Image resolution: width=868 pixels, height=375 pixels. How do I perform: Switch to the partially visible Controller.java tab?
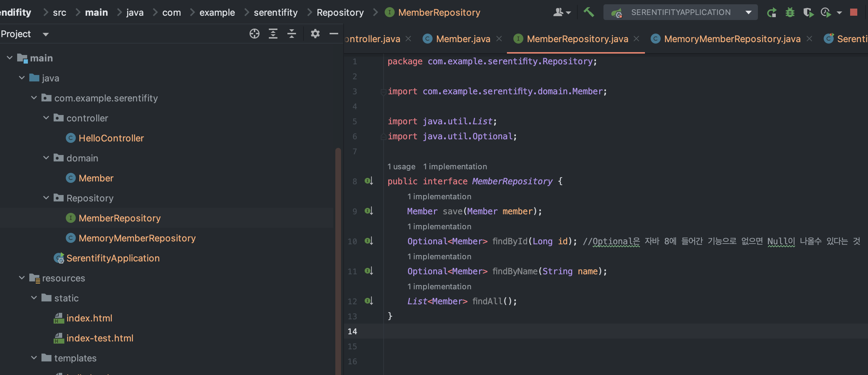pos(372,39)
